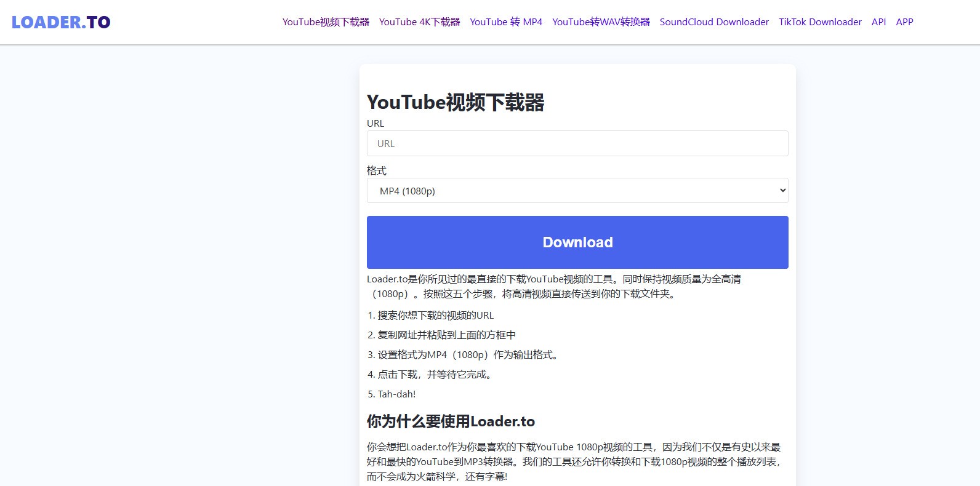
Task: Click the 你会想把Loader.to作为你最喜欢 paragraph
Action: tap(575, 462)
